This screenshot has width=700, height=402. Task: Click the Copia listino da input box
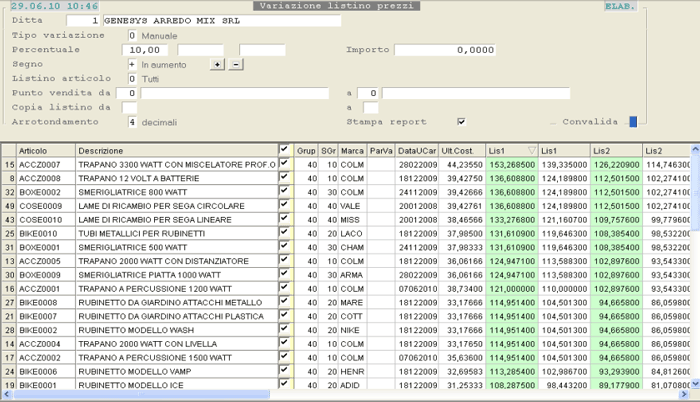pos(130,107)
